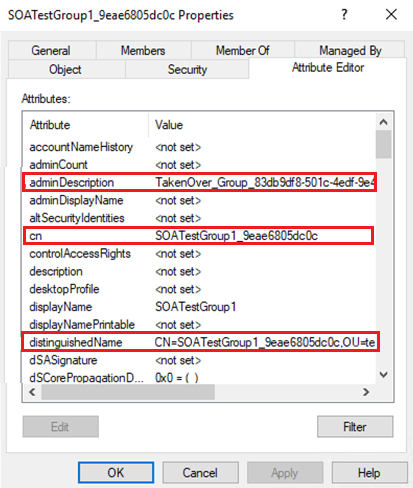This screenshot has width=413, height=488.
Task: Click the vertical scrollbar thumb
Action: [x=384, y=144]
